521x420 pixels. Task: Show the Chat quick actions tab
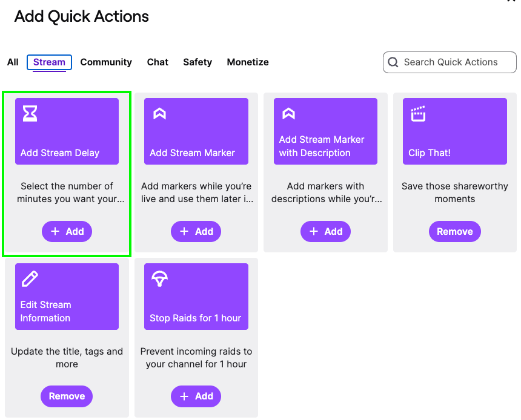pos(158,62)
